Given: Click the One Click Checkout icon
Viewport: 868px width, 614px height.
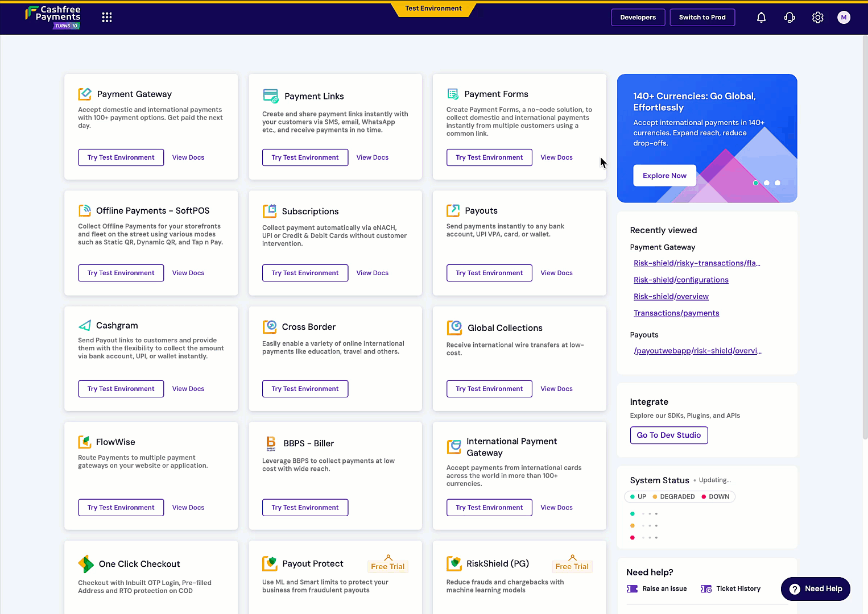Looking at the screenshot, I should 86,564.
